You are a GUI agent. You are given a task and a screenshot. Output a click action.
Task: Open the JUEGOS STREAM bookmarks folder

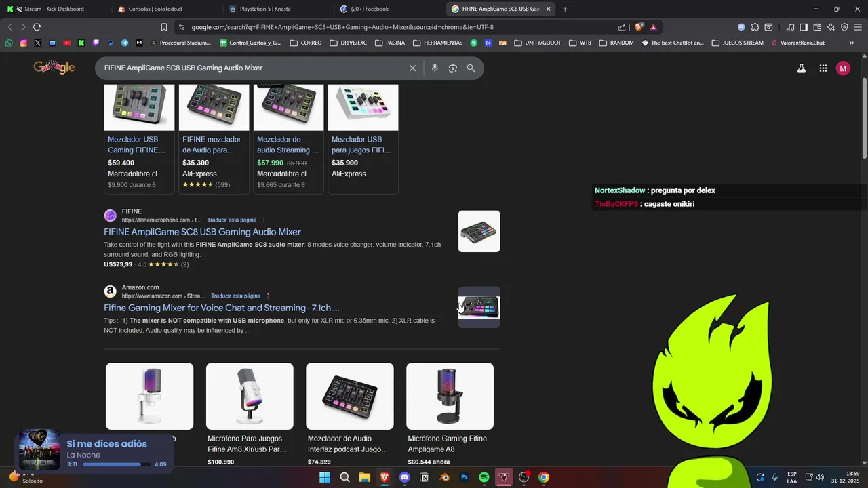[738, 43]
